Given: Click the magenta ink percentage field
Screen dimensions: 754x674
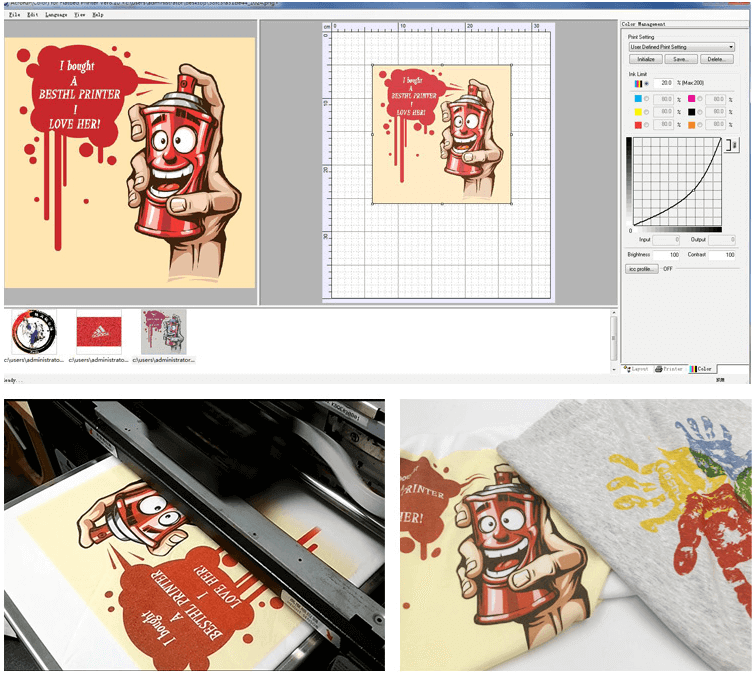Looking at the screenshot, I should tap(716, 99).
